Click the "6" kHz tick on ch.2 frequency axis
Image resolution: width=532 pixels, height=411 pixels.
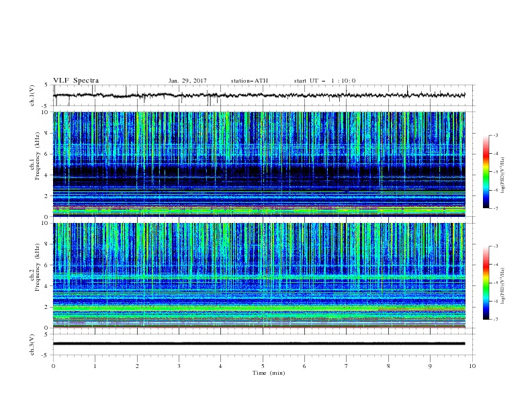(x=47, y=265)
